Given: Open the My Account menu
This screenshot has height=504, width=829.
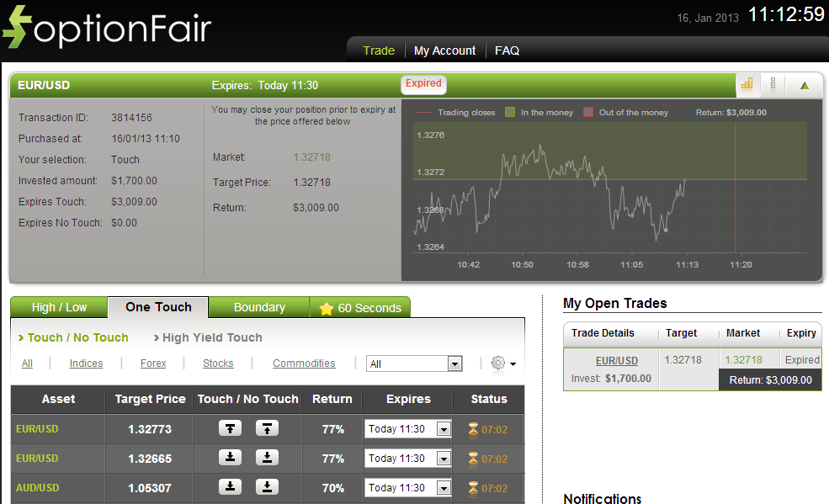Looking at the screenshot, I should coord(444,50).
